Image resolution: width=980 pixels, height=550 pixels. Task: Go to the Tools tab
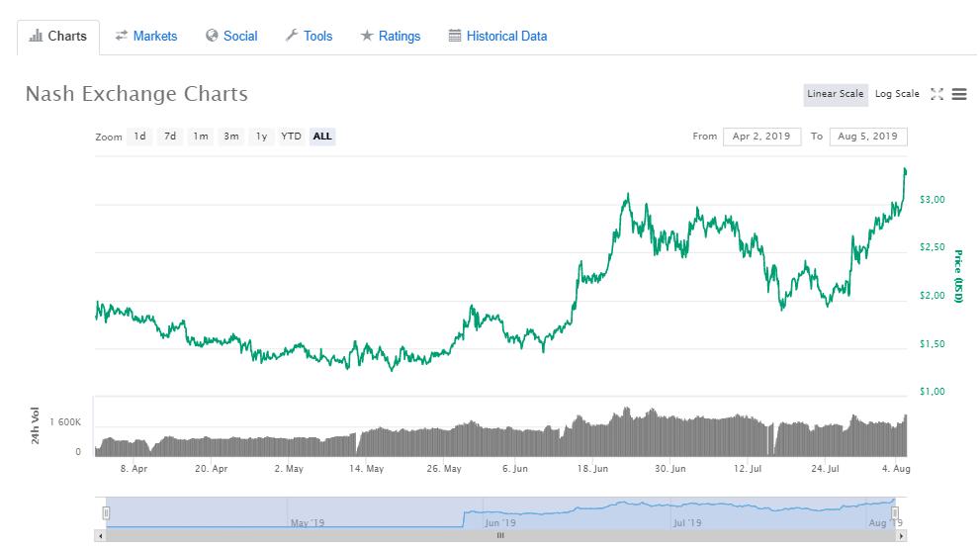pyautogui.click(x=309, y=37)
